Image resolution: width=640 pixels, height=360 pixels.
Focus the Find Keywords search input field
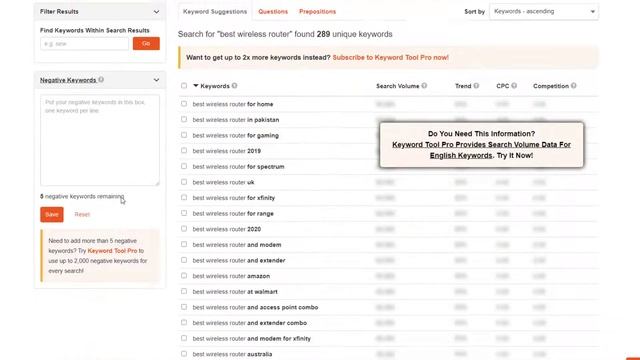pos(84,44)
